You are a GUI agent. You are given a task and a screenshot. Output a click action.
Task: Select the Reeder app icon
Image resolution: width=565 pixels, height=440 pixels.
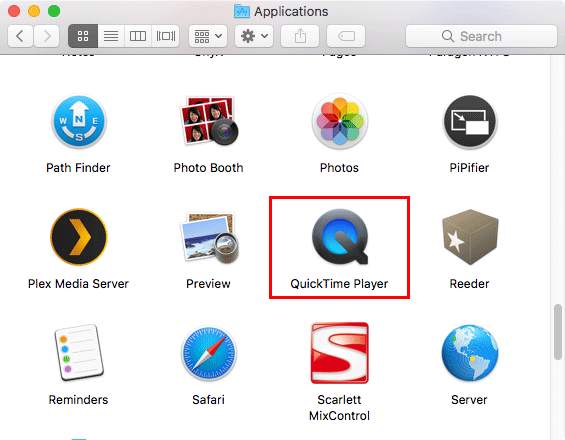[470, 237]
